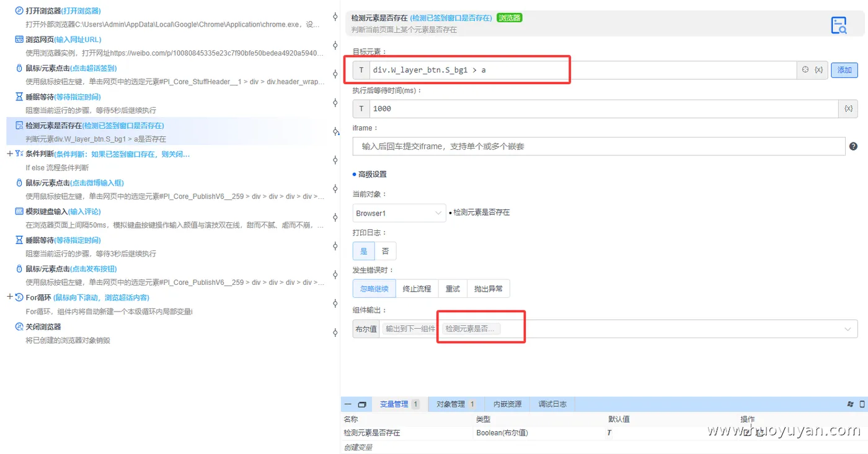
Task: Click the element picker crosshair in 目标元素 field
Action: (805, 70)
